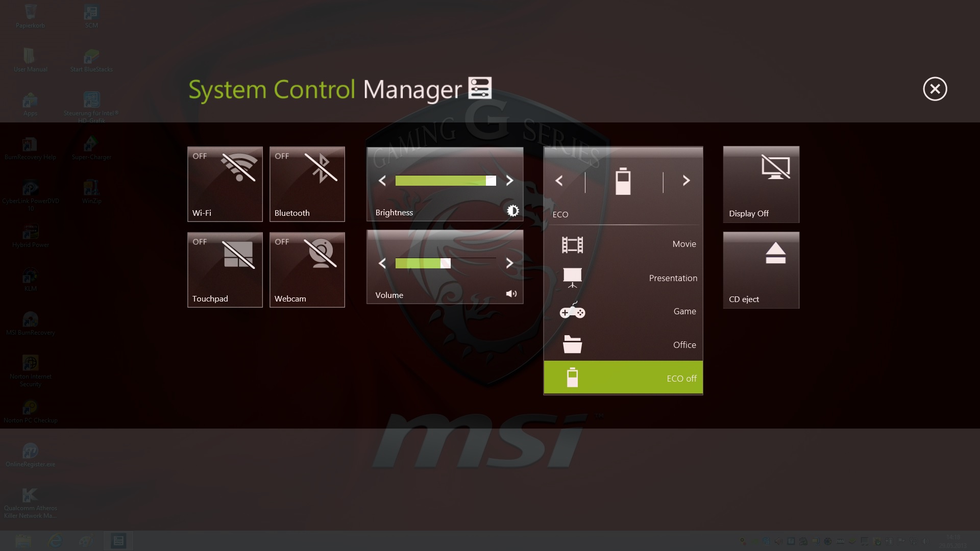
Task: Increase brightness with right arrow
Action: 509,181
